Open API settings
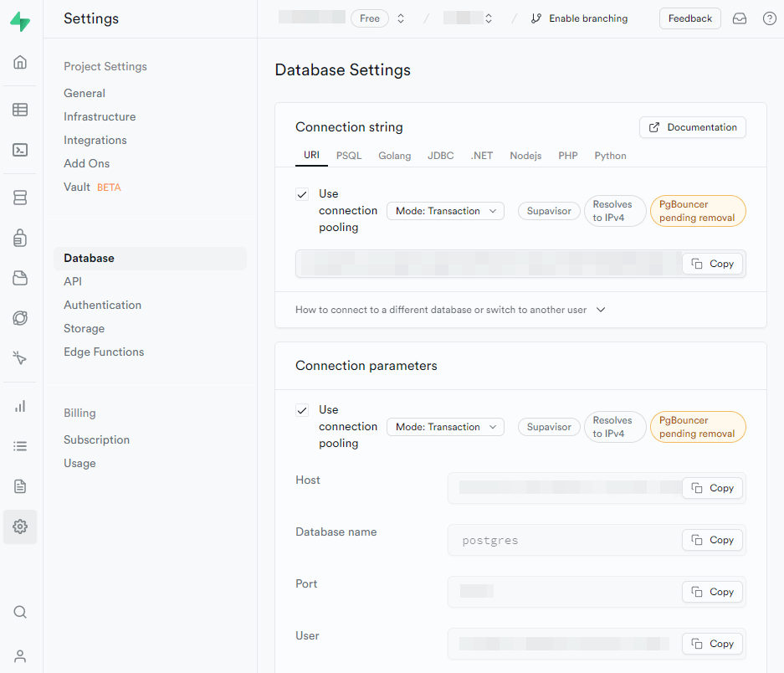This screenshot has width=784, height=673. (73, 282)
